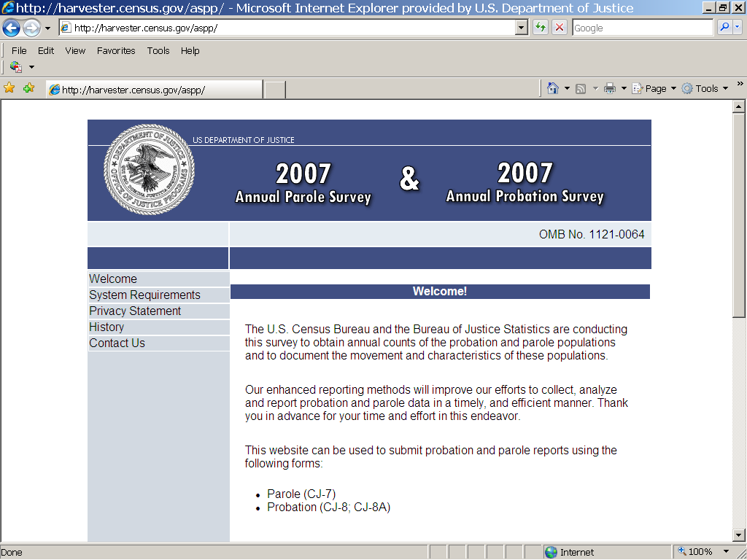
Task: Click the browser Forward arrow button
Action: 31,28
